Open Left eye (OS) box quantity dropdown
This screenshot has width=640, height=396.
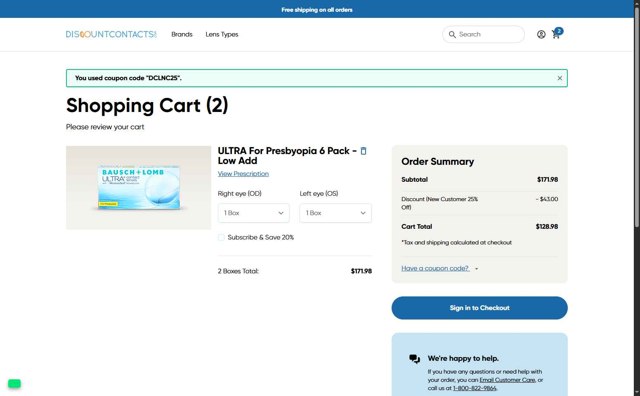335,213
